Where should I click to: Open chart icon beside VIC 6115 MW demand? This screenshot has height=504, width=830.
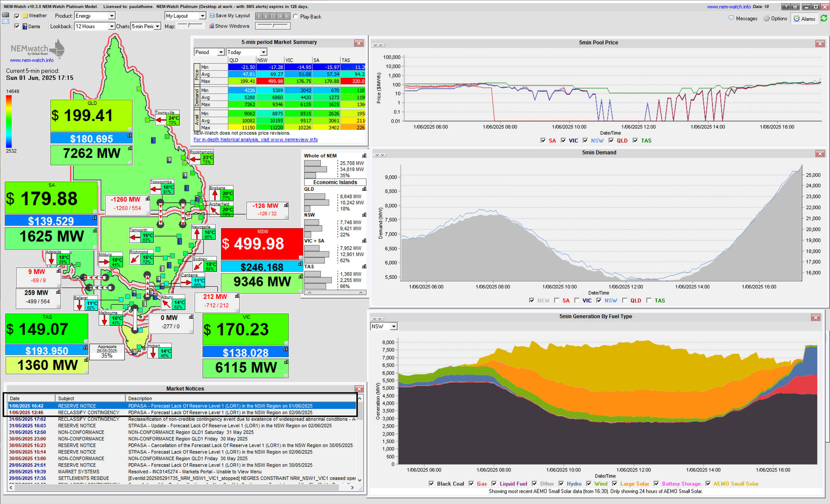[x=286, y=362]
